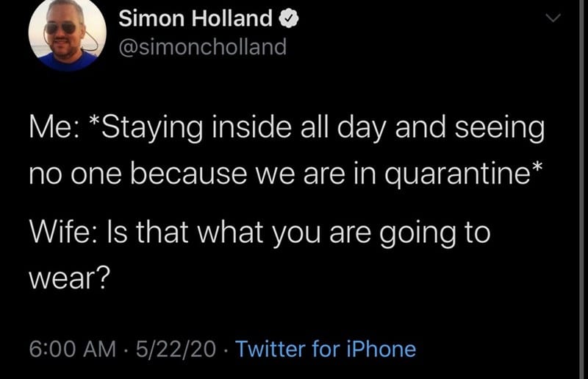Click the 5/22/20 tweet date

[x=176, y=349]
